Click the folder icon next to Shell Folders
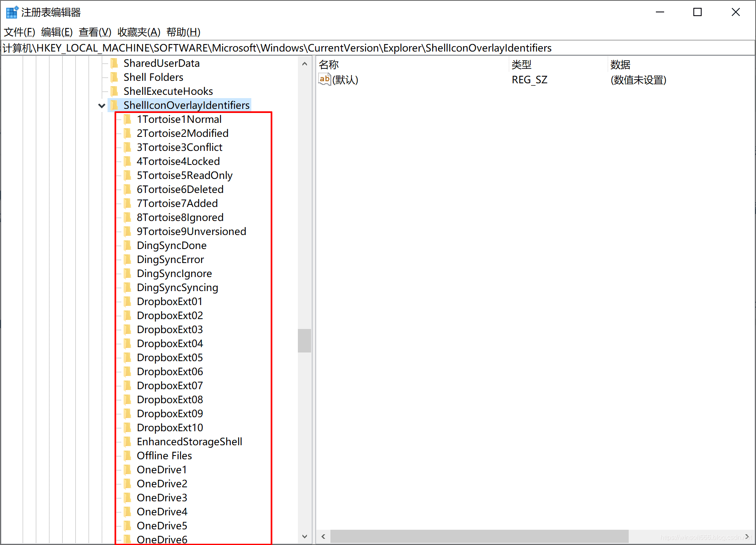The height and width of the screenshot is (545, 756). (115, 78)
